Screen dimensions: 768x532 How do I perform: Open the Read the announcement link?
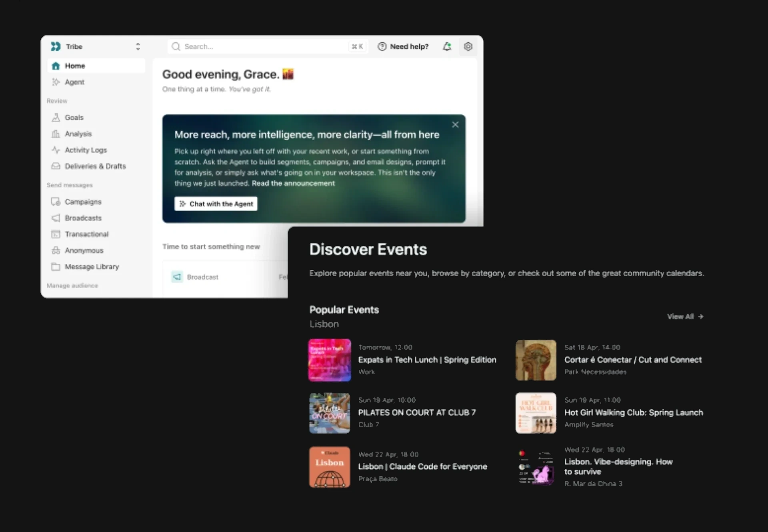click(293, 183)
